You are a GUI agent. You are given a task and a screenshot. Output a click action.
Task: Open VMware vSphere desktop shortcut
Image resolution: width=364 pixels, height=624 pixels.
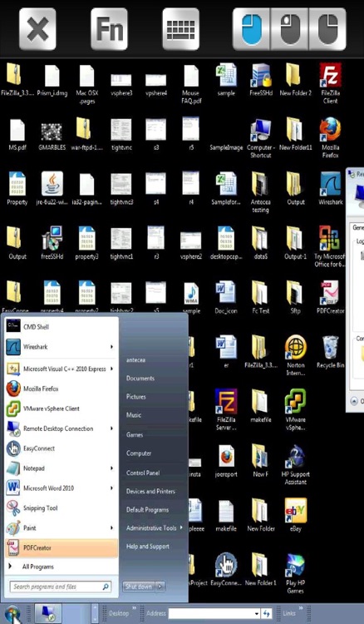[296, 410]
